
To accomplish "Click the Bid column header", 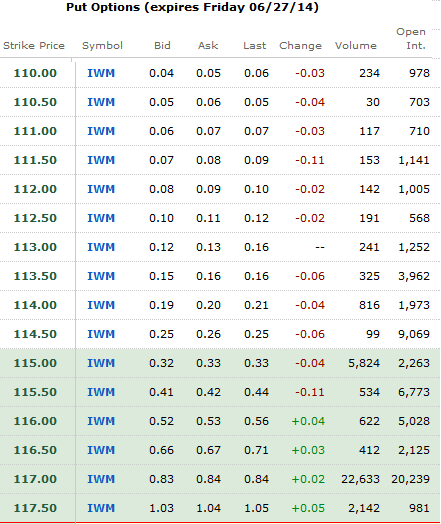I will click(162, 45).
